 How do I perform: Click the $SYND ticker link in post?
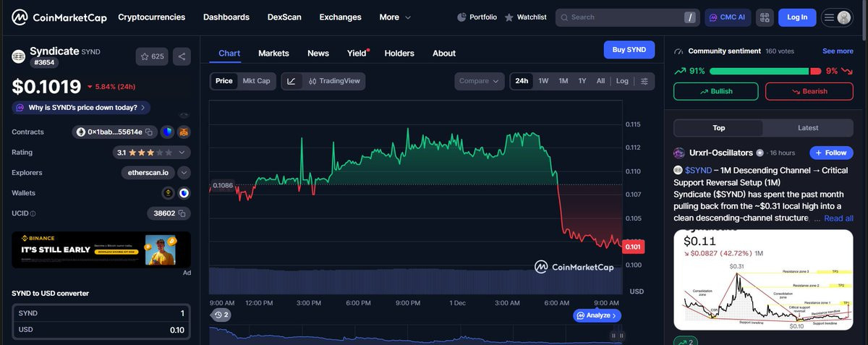point(698,170)
